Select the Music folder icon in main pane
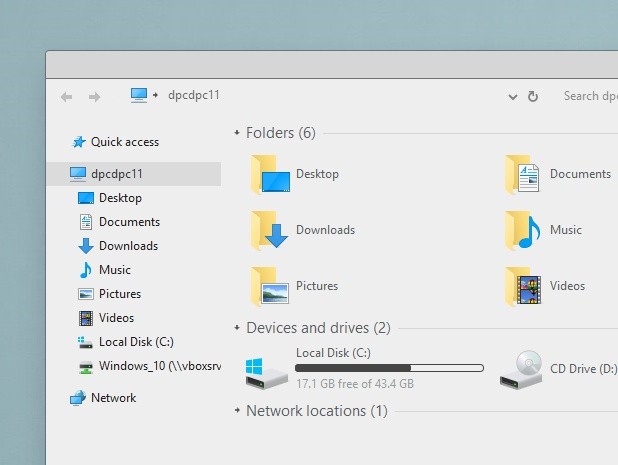618x465 pixels. point(523,231)
